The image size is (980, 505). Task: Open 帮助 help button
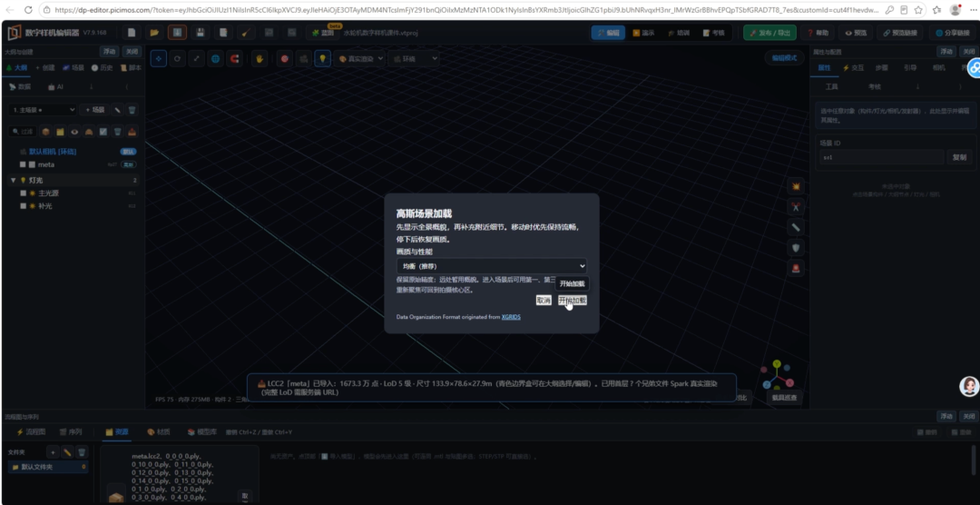pos(818,33)
